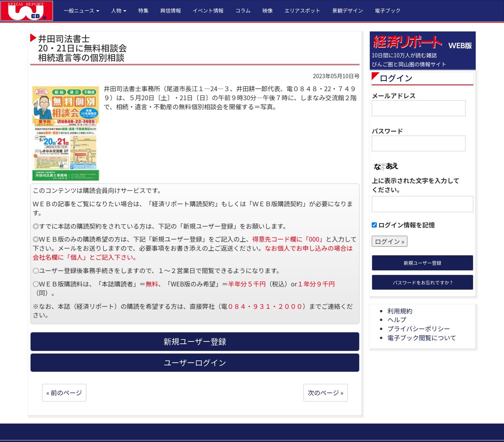This screenshot has width=504, height=442.
Task: Focus the captcha text input field
Action: pos(422,204)
